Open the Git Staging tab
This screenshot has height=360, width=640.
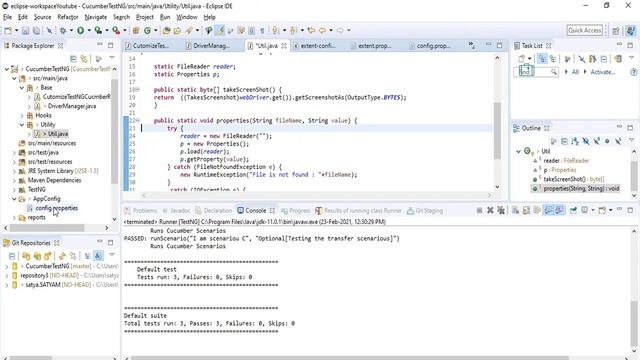click(x=425, y=211)
